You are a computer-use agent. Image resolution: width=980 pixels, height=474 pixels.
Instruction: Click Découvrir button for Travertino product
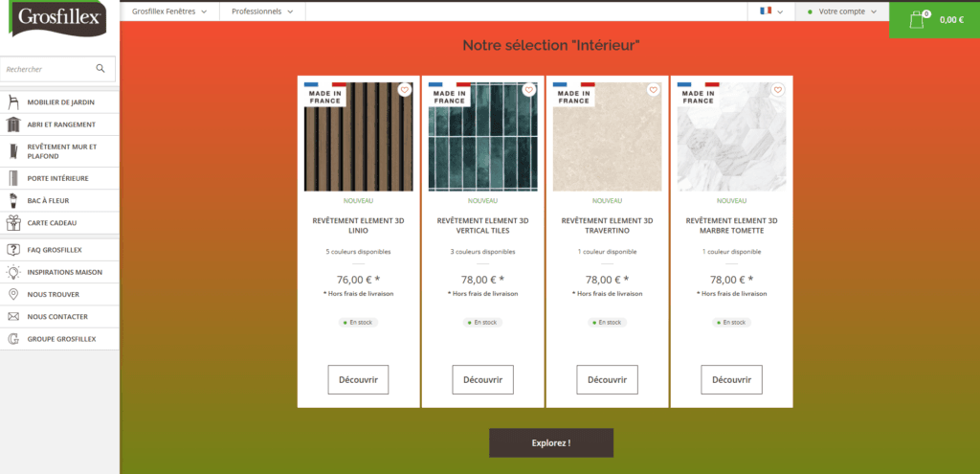[x=607, y=379]
